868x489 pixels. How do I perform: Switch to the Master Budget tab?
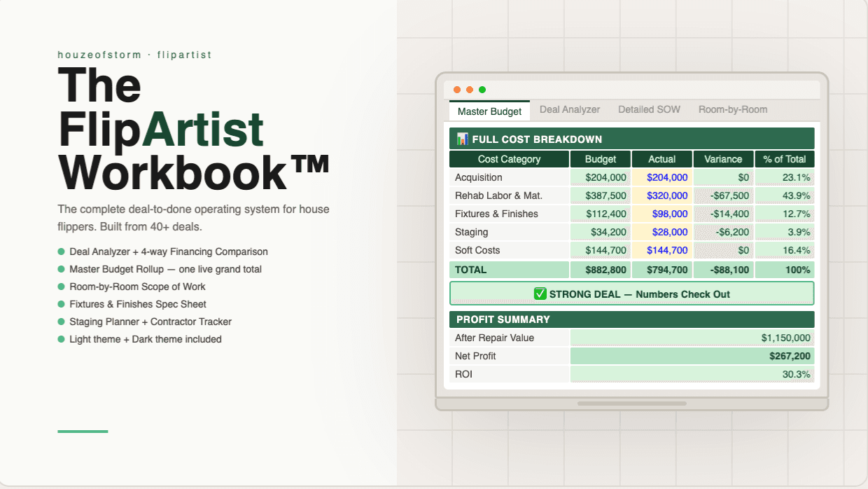[x=489, y=111]
